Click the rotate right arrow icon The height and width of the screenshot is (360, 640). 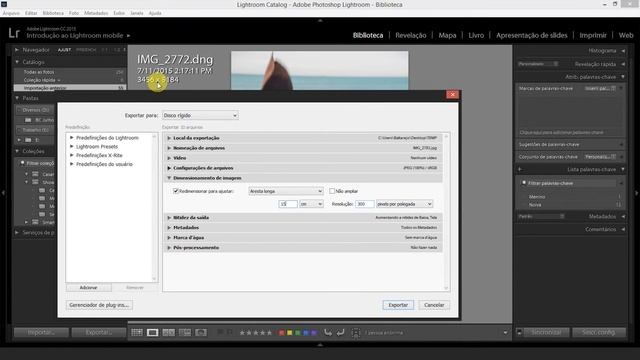coord(340,333)
